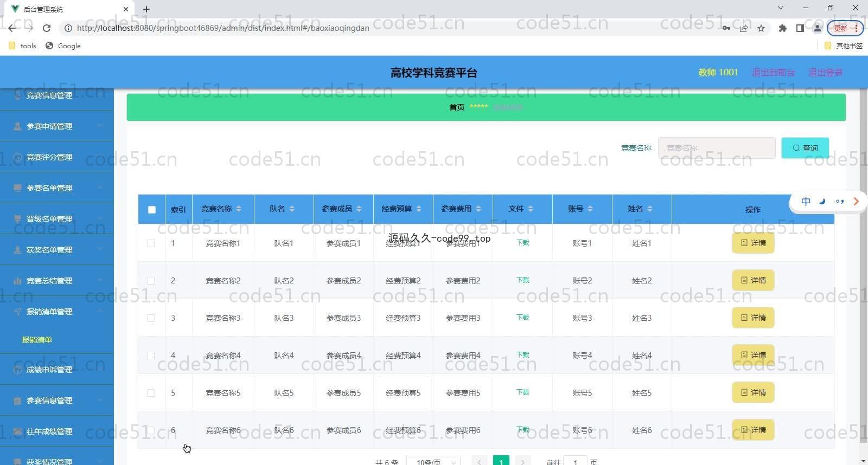The image size is (868, 465).
Task: Click the 报销清单管理 paper plane icon
Action: pyautogui.click(x=17, y=312)
